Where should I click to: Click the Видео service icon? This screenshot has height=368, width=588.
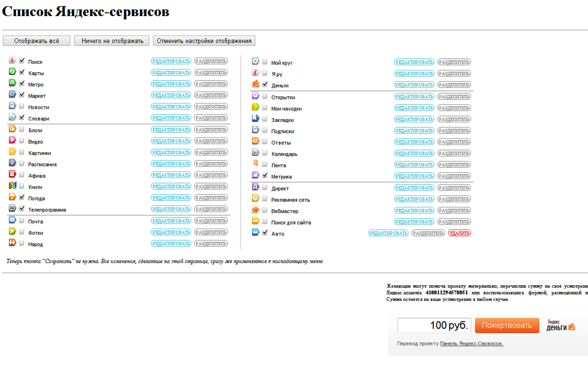(12, 140)
